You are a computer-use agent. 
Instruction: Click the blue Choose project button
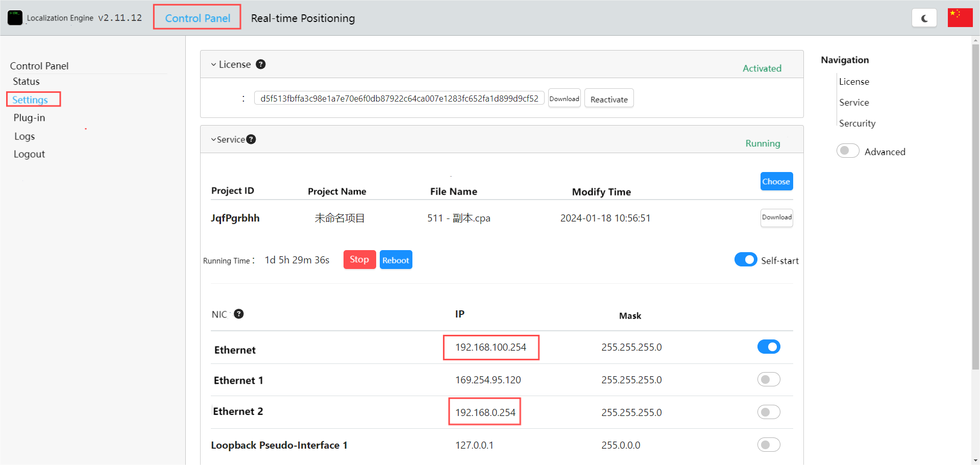(x=776, y=182)
